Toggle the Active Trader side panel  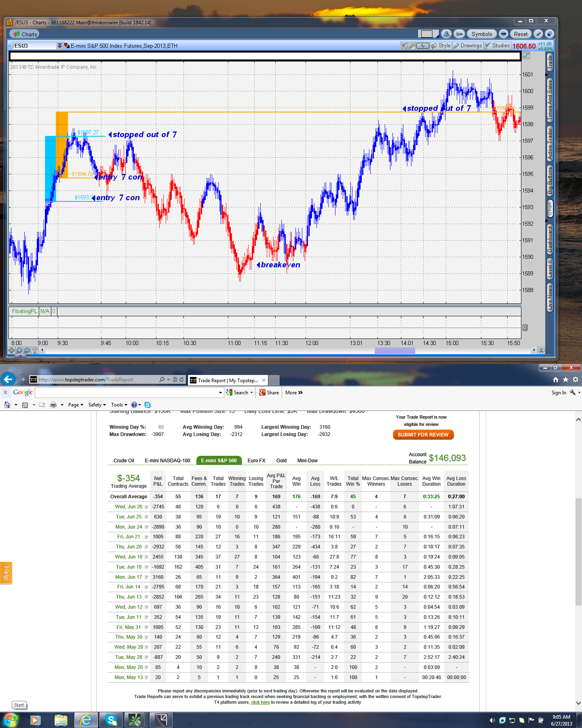click(x=550, y=143)
